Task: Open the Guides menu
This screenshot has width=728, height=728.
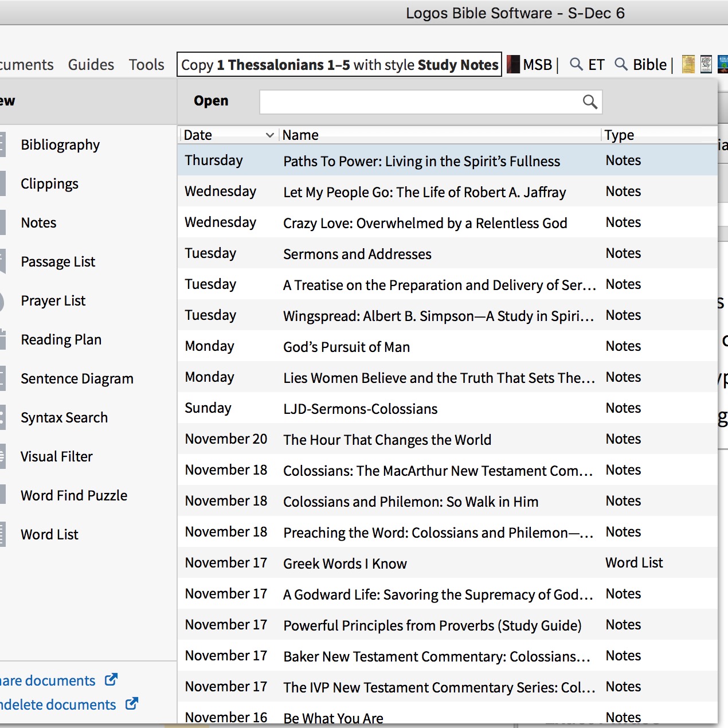Action: 91,65
